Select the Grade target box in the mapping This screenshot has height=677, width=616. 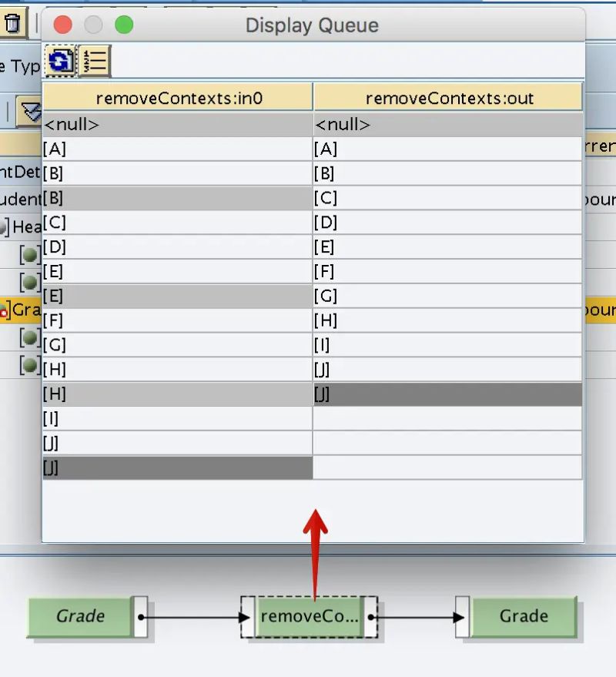click(x=524, y=616)
